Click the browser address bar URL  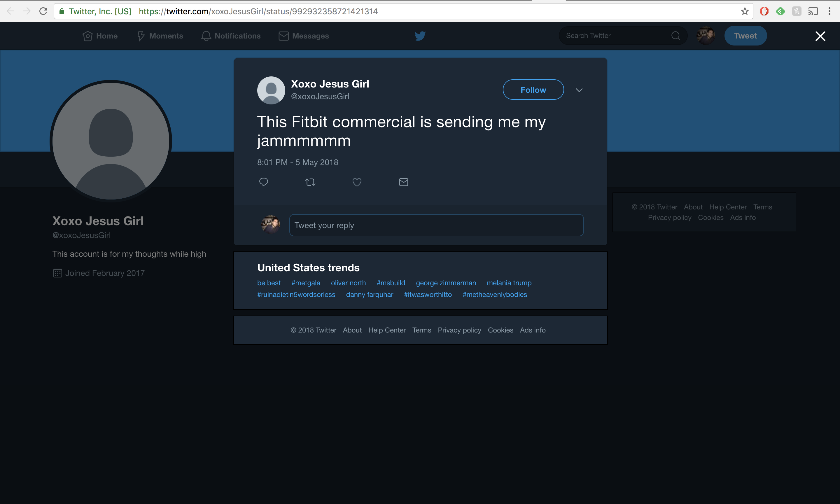(x=258, y=11)
